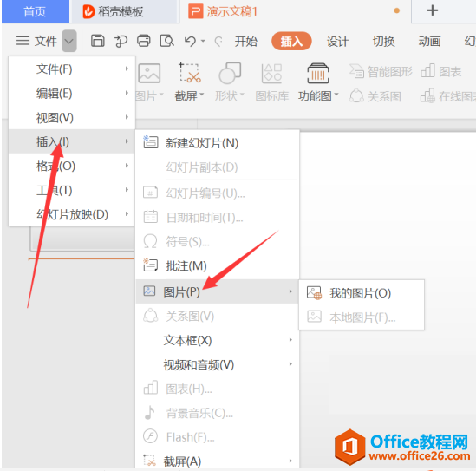Expand the 截屏(A) submenu arrow
This screenshot has width=476, height=471.
click(x=290, y=461)
